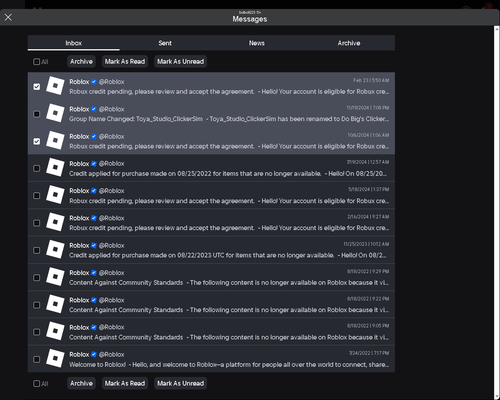Close the Messages window with the X icon
Screen dimensions: 500x400
8,17
